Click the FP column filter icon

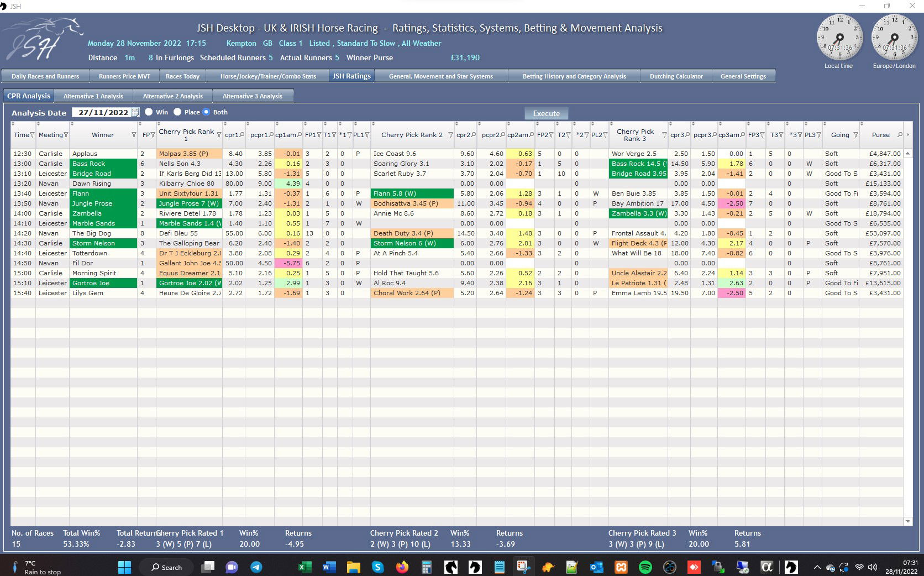153,135
